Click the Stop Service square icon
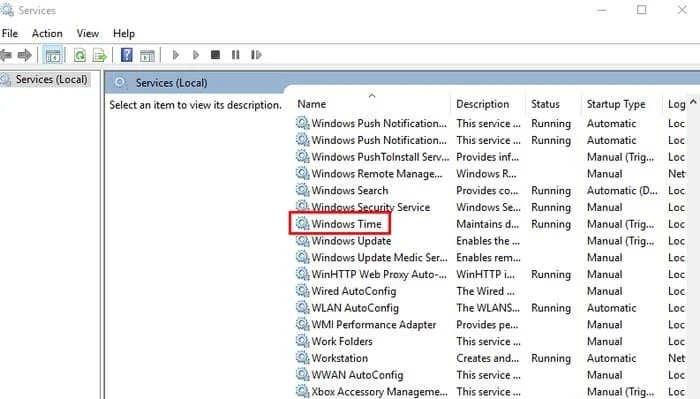The width and height of the screenshot is (700, 399). [x=215, y=55]
